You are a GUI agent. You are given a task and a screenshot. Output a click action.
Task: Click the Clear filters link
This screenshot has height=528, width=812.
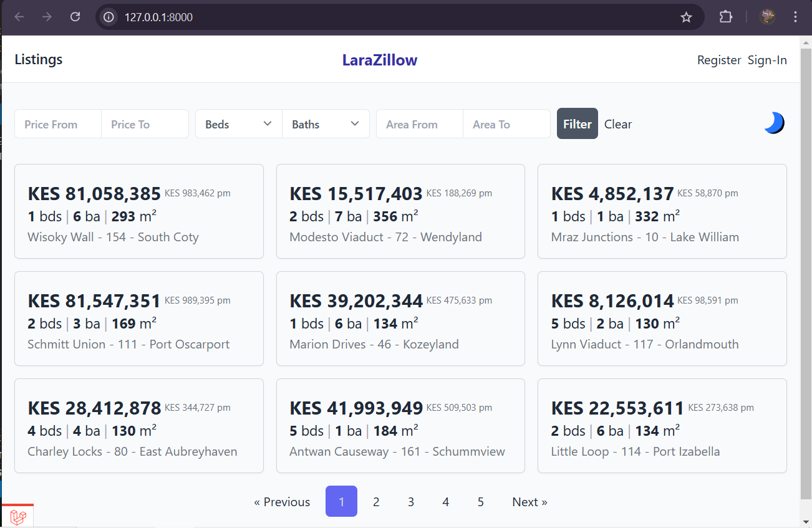pos(618,124)
